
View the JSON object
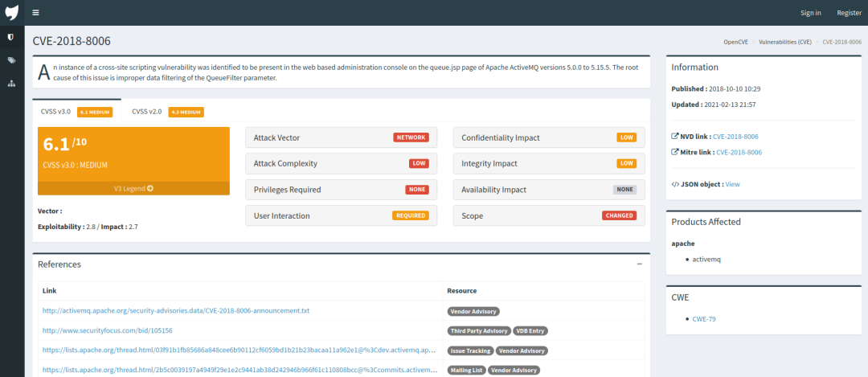coord(732,184)
